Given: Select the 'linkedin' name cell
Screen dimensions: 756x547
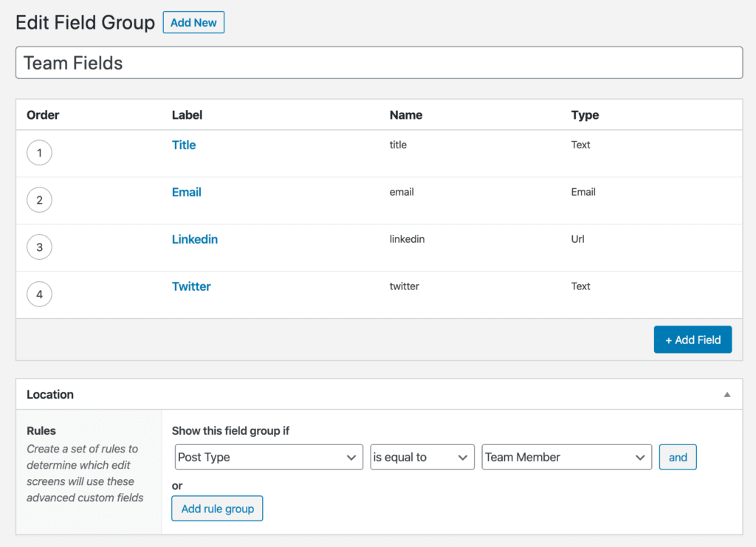Looking at the screenshot, I should click(x=407, y=239).
